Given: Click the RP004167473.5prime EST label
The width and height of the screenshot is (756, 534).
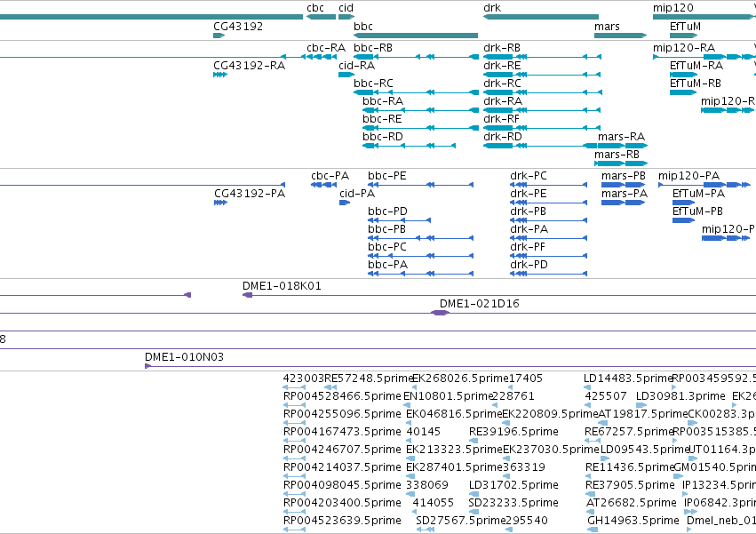Looking at the screenshot, I should (x=342, y=432).
